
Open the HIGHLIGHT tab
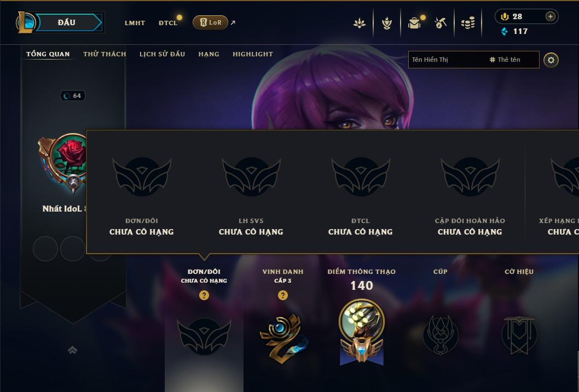tap(253, 54)
